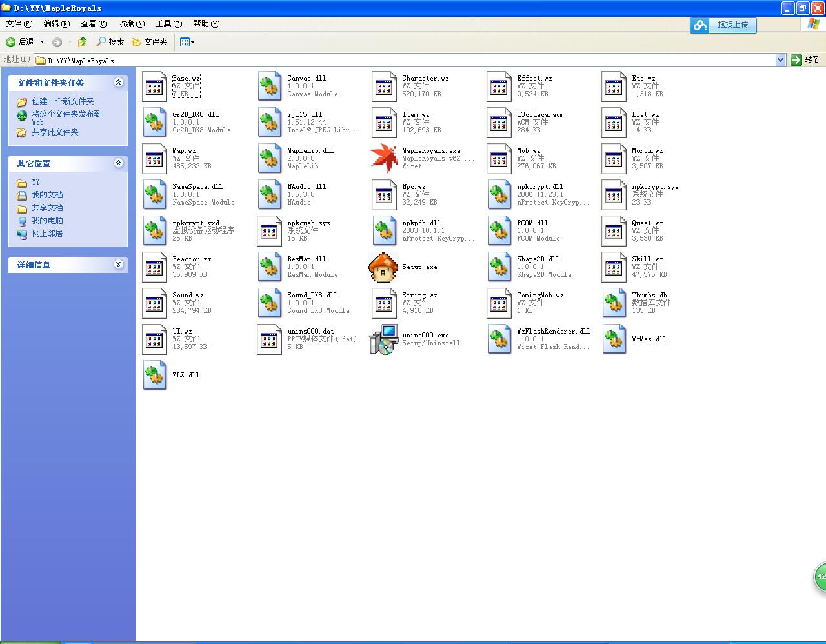The width and height of the screenshot is (826, 644).
Task: Toggle the Folders pane toolbar button
Action: 150,42
